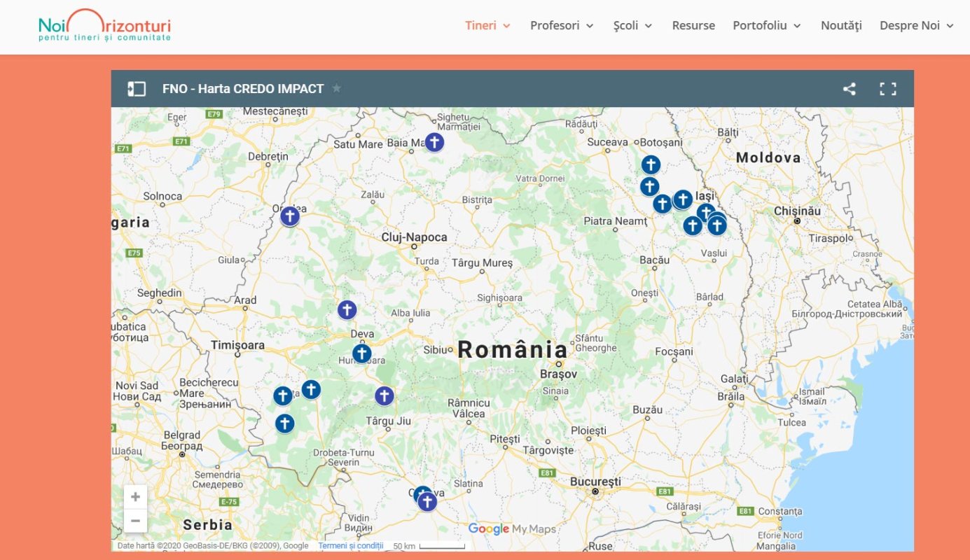Select the marker near Oradea
The width and height of the screenshot is (970, 560).
(289, 216)
